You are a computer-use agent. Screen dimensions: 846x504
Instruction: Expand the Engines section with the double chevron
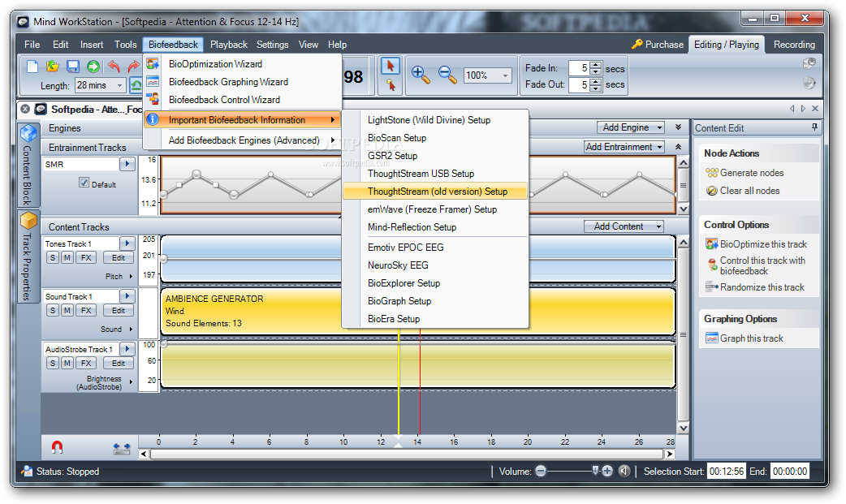(678, 127)
